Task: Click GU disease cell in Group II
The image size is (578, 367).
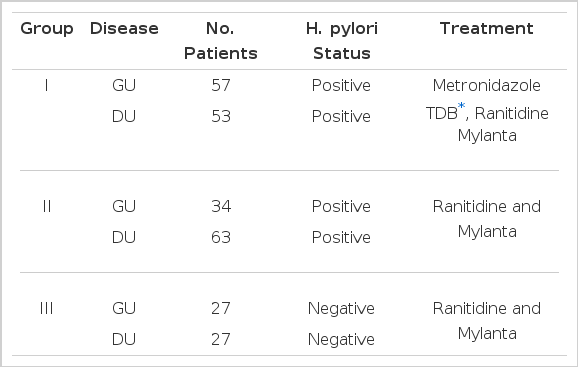Action: point(124,206)
